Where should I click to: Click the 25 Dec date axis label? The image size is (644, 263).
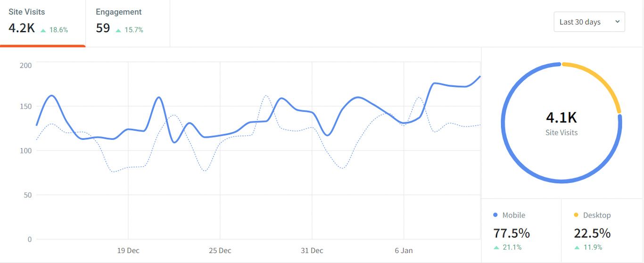tap(220, 251)
